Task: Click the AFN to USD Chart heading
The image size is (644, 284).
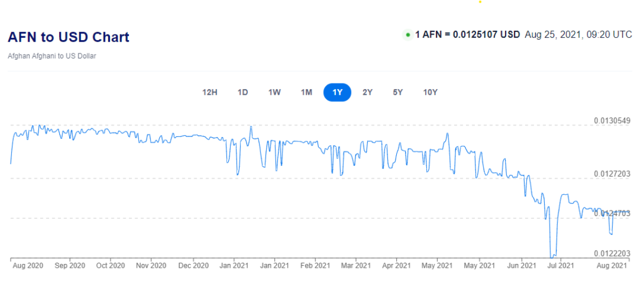Action: pos(69,37)
